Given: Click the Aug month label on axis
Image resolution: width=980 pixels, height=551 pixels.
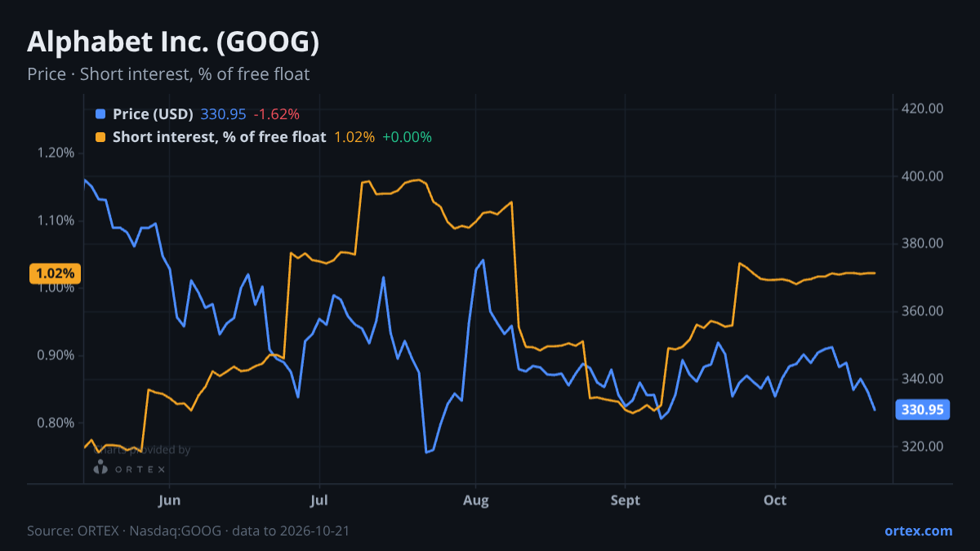Looking at the screenshot, I should (476, 500).
